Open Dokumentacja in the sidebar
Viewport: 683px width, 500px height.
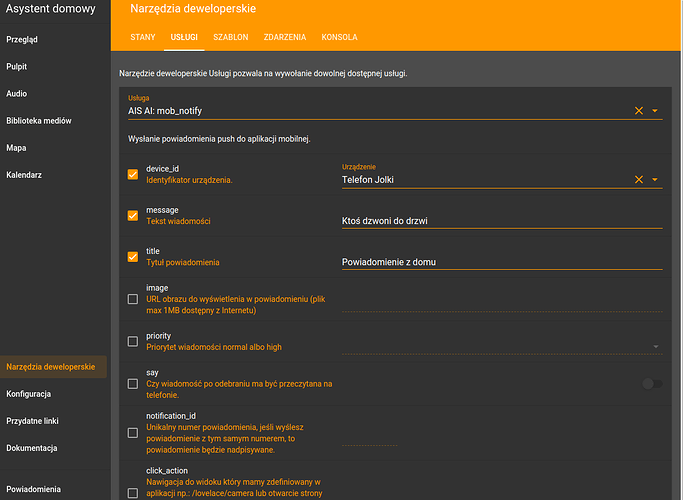32,448
